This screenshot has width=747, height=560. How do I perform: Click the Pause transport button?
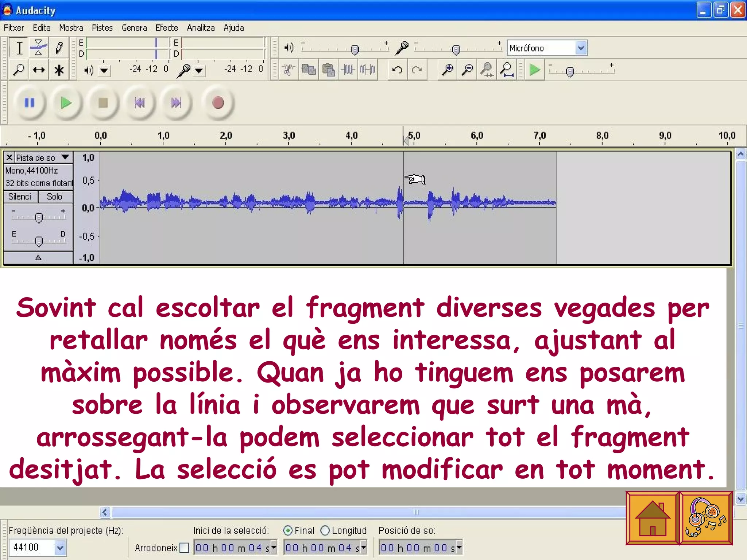tap(30, 103)
